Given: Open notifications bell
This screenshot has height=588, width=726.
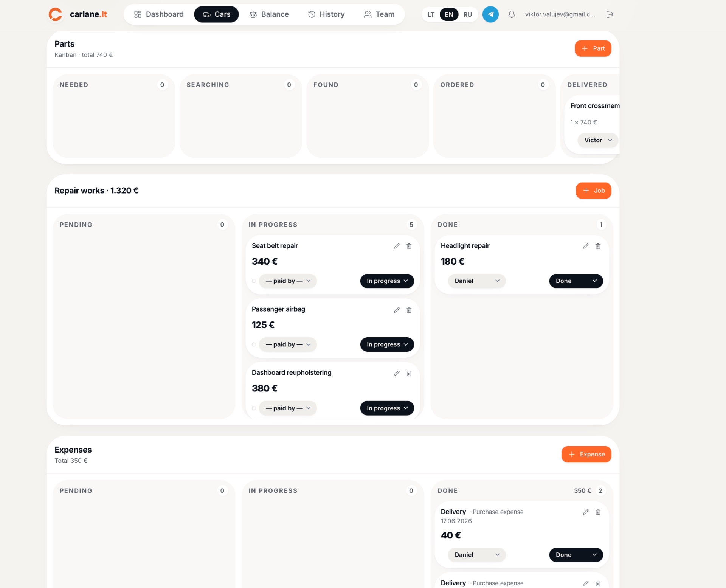Looking at the screenshot, I should coord(512,14).
